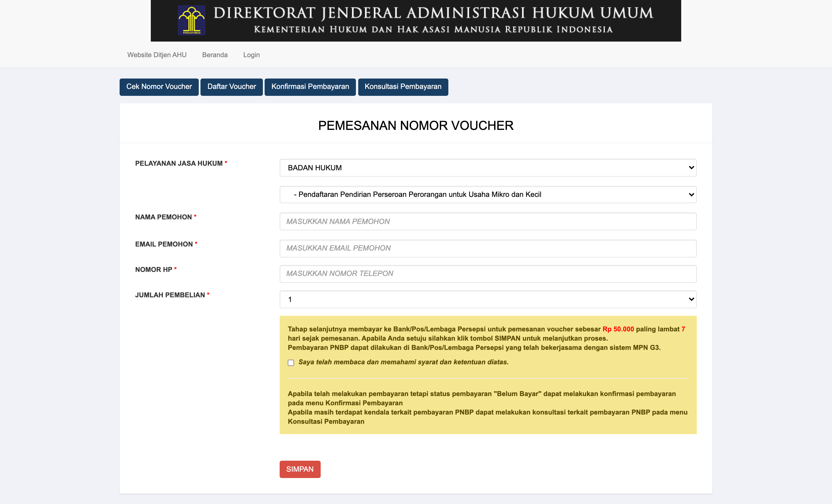This screenshot has height=504, width=832.
Task: Open the Website Ditjen AHU link
Action: pos(157,55)
